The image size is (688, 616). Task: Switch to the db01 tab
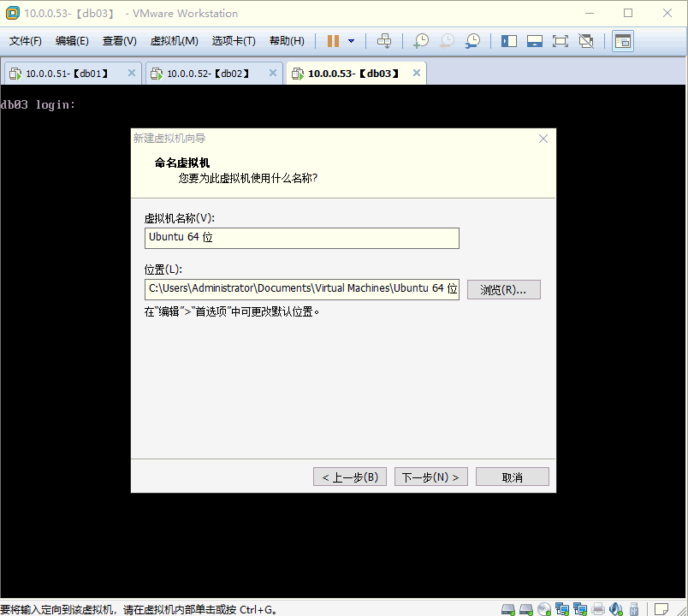point(64,73)
